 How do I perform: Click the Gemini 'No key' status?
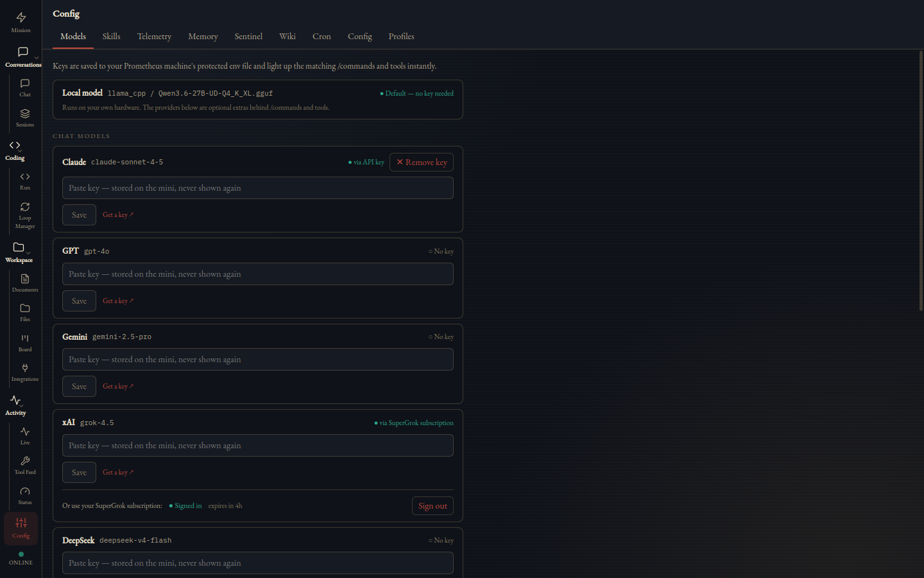(441, 337)
